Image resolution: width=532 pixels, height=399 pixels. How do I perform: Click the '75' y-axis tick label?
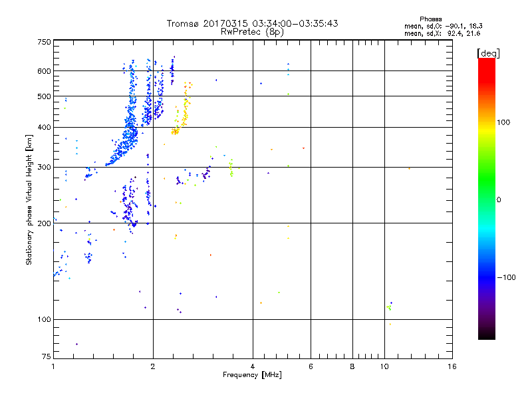[x=47, y=356]
